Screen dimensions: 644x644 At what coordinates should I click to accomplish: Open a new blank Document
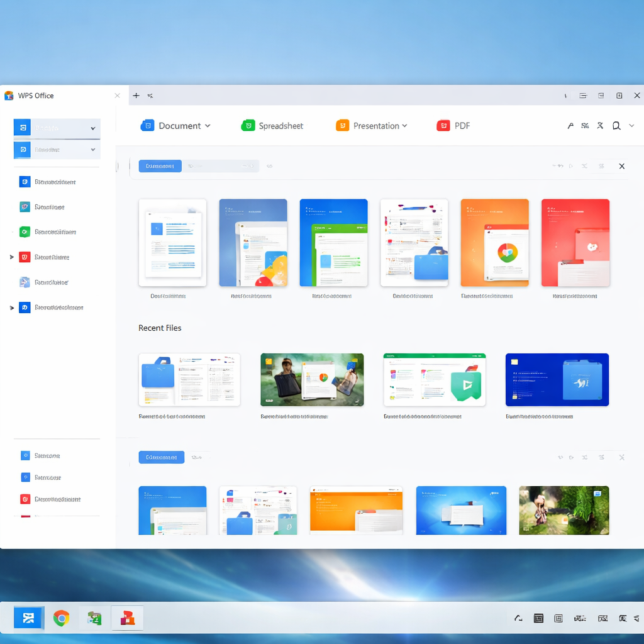click(172, 125)
